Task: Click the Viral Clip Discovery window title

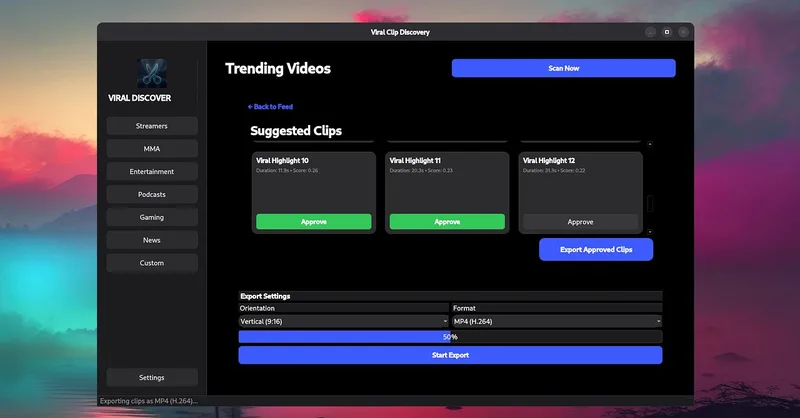Action: (400, 32)
